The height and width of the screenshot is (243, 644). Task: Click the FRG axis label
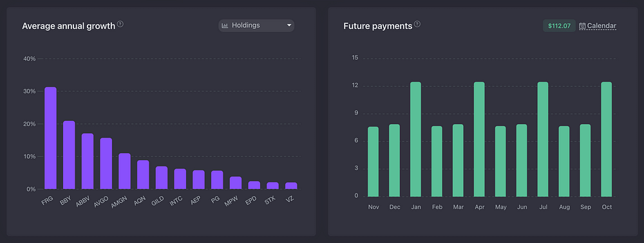[x=47, y=201]
